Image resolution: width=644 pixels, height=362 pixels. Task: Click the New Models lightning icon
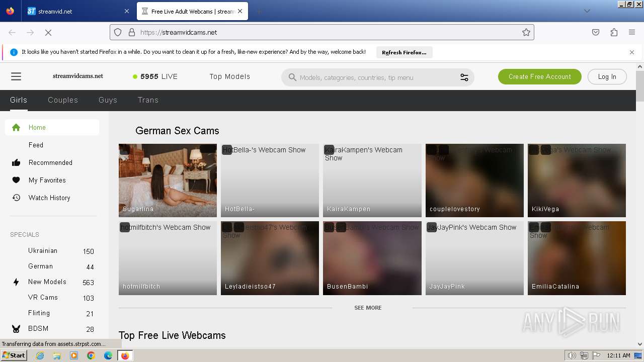(16, 282)
